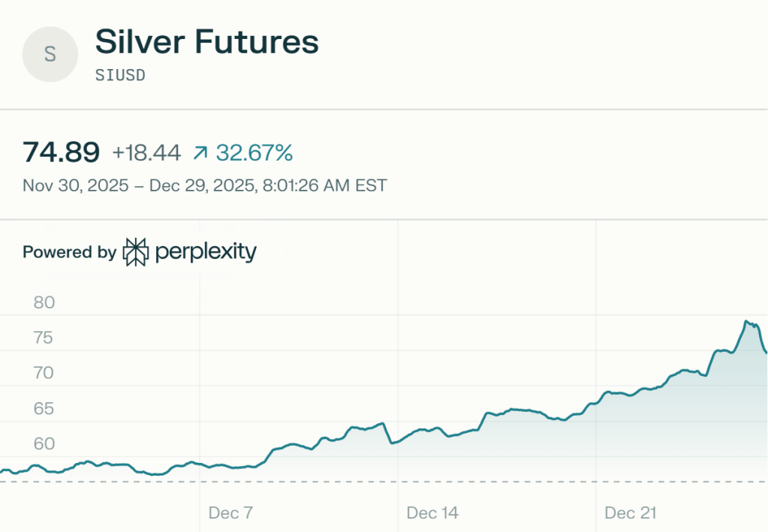The width and height of the screenshot is (768, 532).
Task: Click the Dec 7 axis label
Action: (230, 513)
